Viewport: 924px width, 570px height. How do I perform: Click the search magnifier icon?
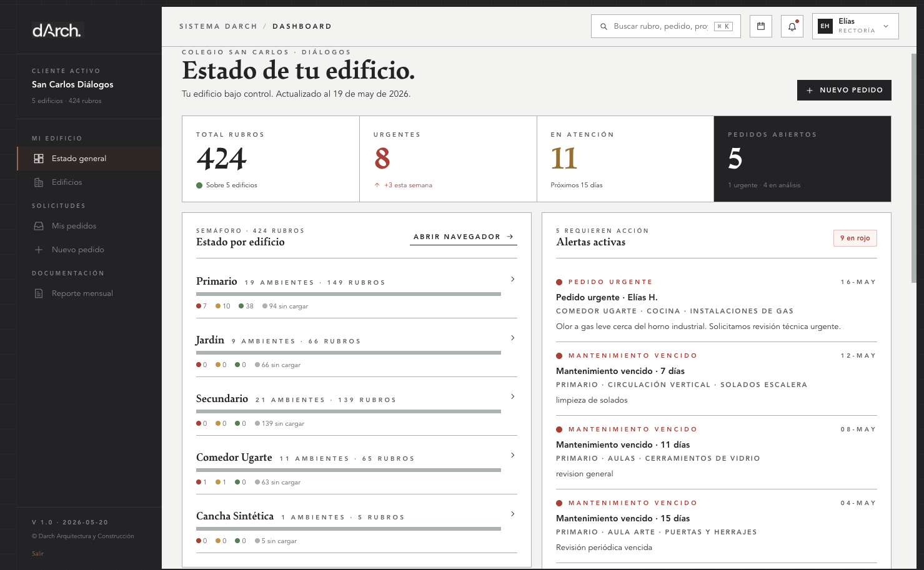604,27
